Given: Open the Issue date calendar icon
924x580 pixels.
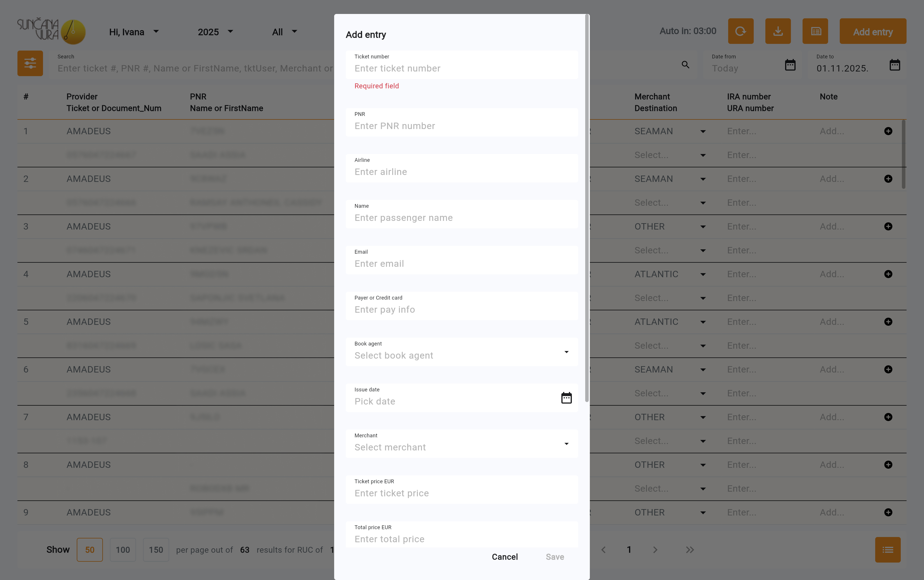Looking at the screenshot, I should 566,398.
